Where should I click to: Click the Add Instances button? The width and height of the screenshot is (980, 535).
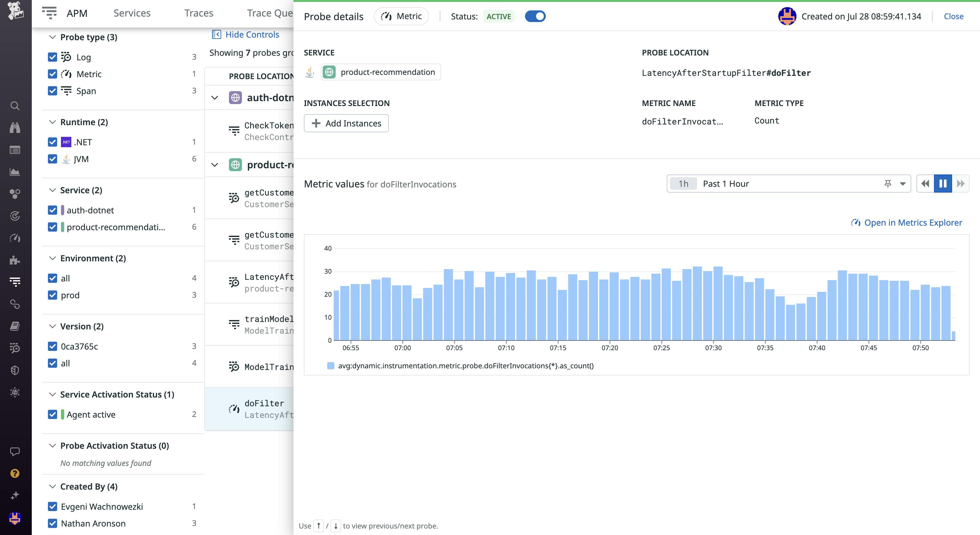346,123
